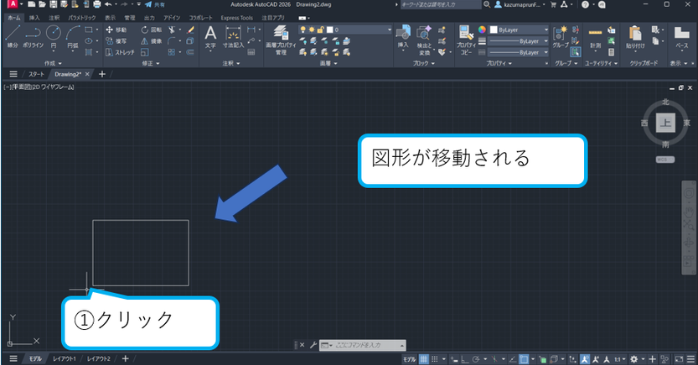This screenshot has height=365, width=698.
Task: Click the Open folder icon in quick access toolbar
Action: [42, 4]
